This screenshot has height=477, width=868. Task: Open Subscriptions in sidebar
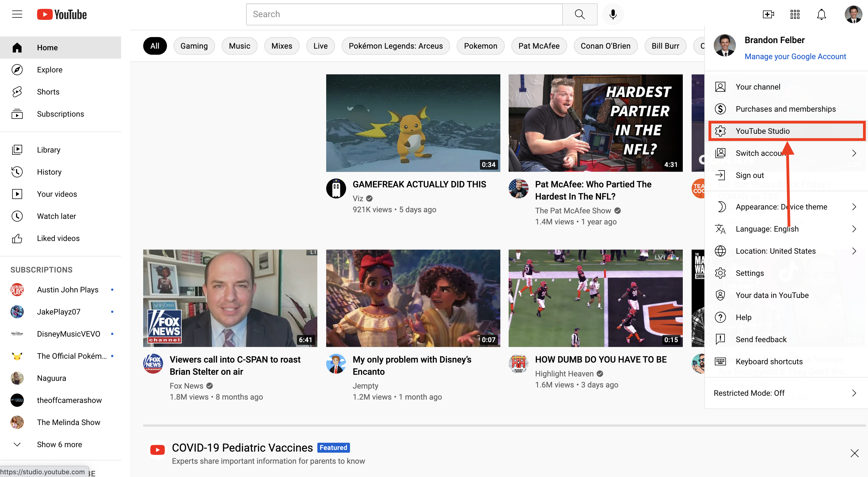tap(61, 114)
